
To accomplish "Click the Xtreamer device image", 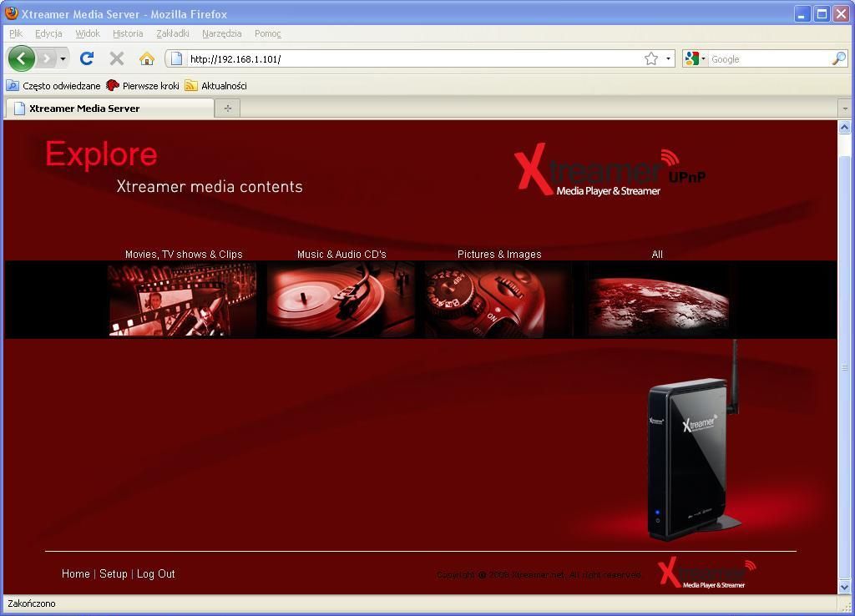I will [x=695, y=442].
